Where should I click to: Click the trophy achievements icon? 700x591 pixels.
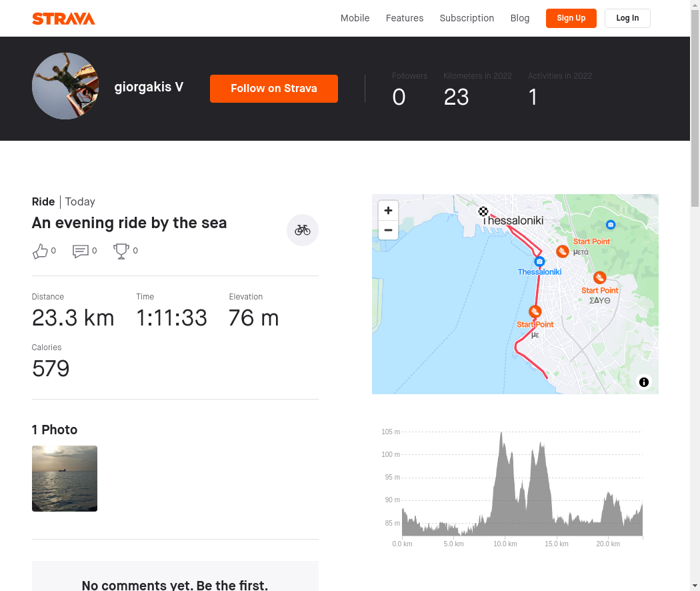coord(121,251)
